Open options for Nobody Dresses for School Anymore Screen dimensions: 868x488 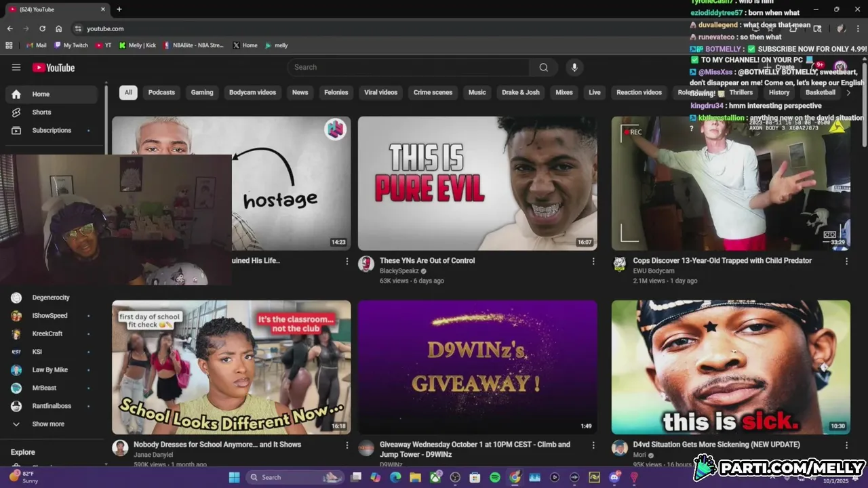pos(347,445)
